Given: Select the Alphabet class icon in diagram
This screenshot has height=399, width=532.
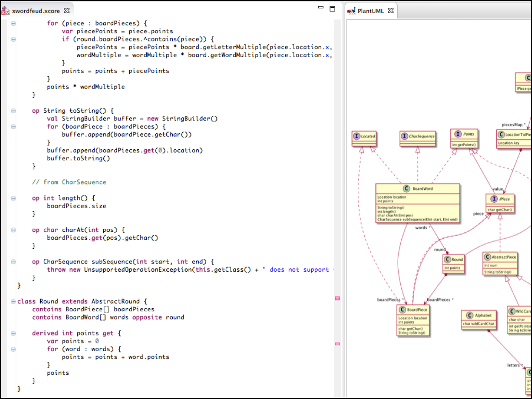Looking at the screenshot, I should click(469, 315).
